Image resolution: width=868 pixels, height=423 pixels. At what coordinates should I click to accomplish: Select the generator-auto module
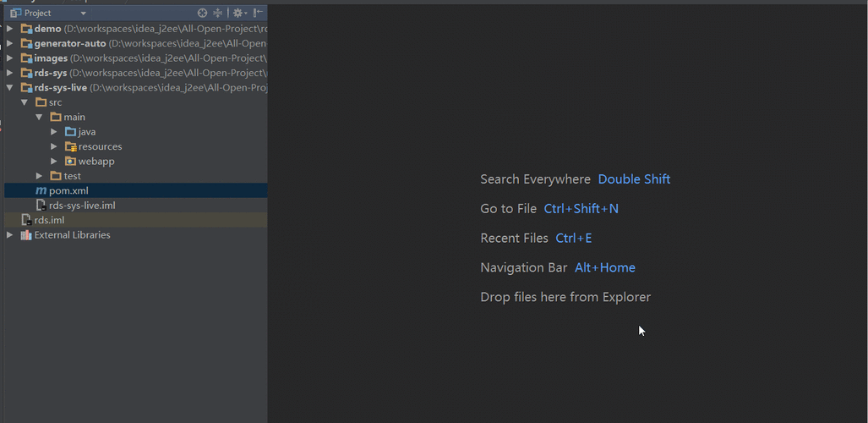click(x=69, y=43)
